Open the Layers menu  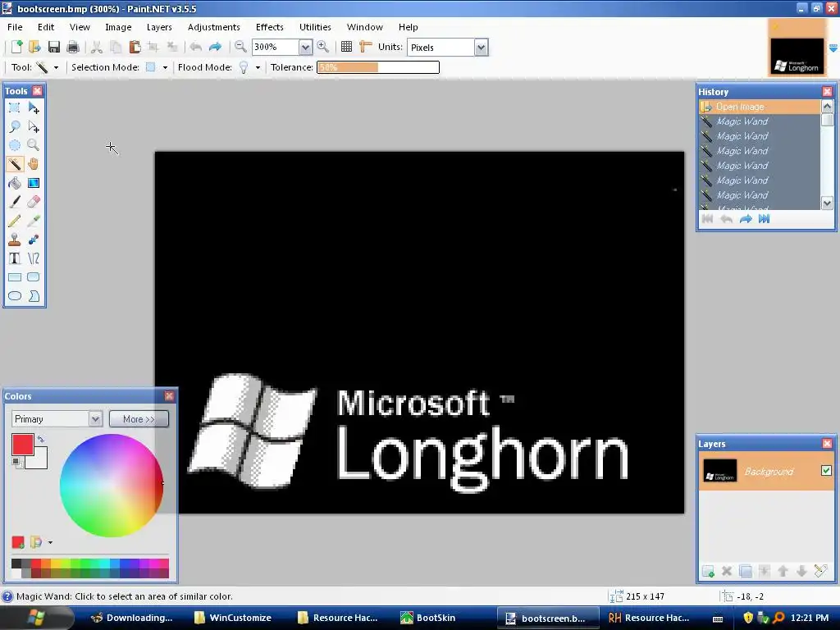(159, 27)
